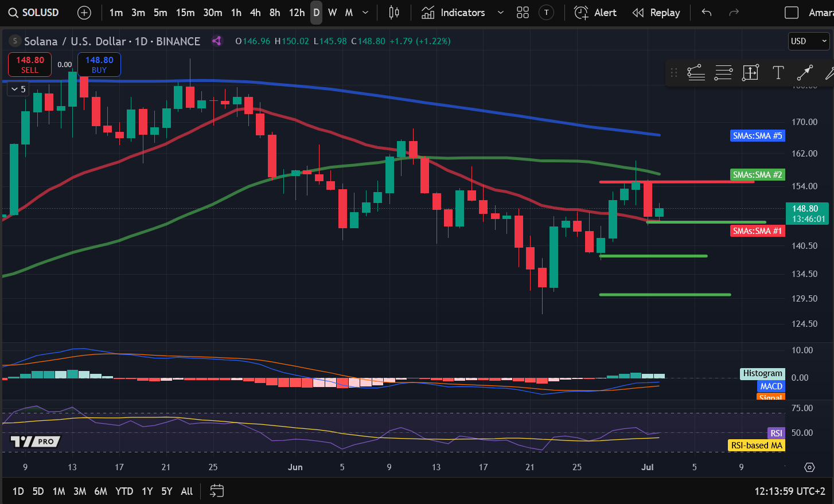This screenshot has height=504, width=834.
Task: Set range to 5Y
Action: point(167,491)
